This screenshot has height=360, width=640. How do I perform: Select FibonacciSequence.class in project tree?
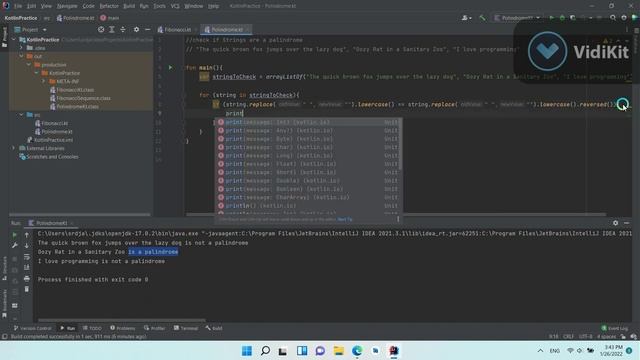coord(80,98)
